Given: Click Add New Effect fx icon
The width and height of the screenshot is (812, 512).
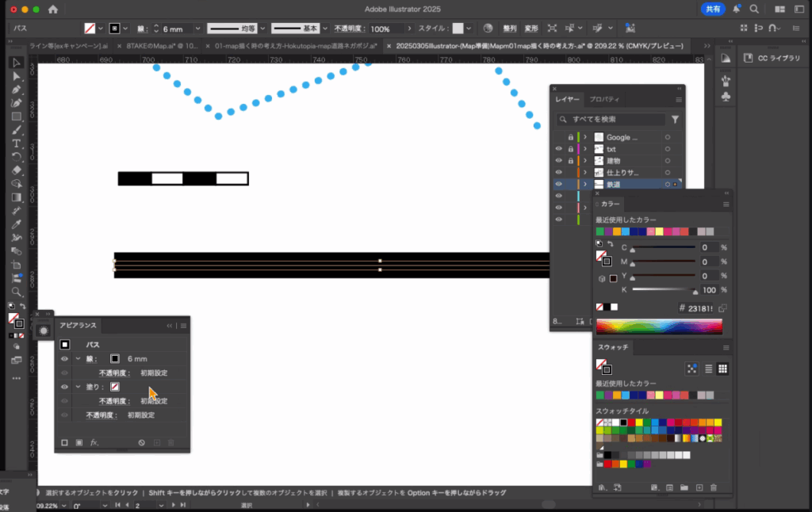Looking at the screenshot, I should [x=94, y=442].
